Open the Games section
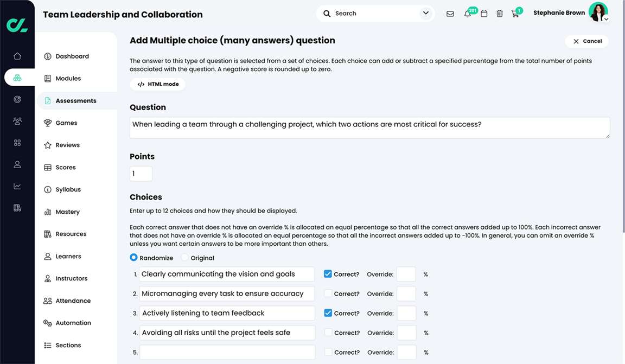Screen dimensions: 625x364 [x=67, y=123]
